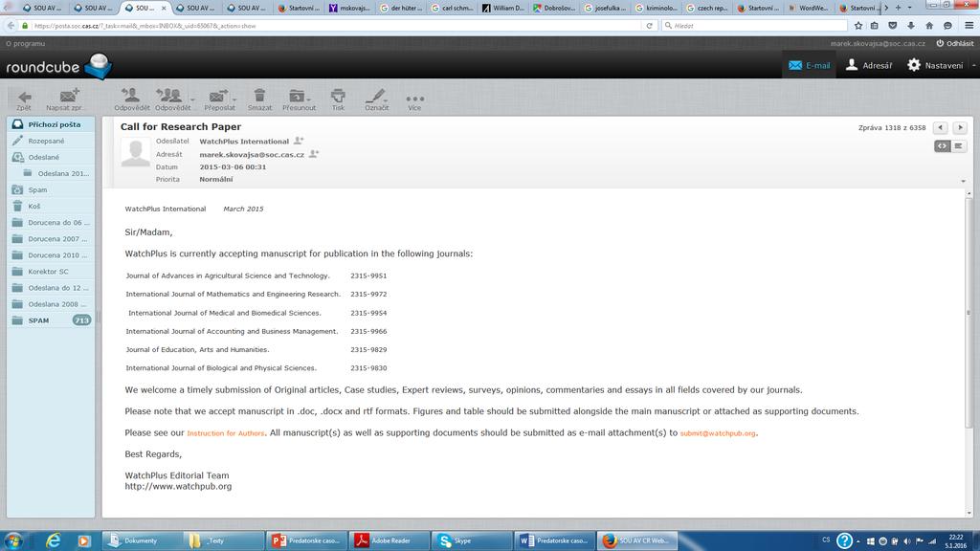Open the Korektor SC folder
Image resolution: width=980 pixels, height=551 pixels.
[x=51, y=271]
